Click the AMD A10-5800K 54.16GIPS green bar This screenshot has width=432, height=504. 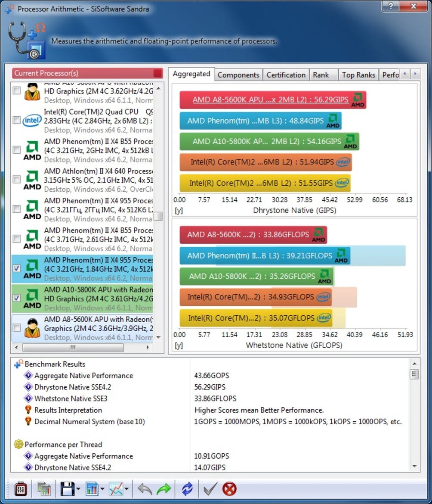[269, 141]
